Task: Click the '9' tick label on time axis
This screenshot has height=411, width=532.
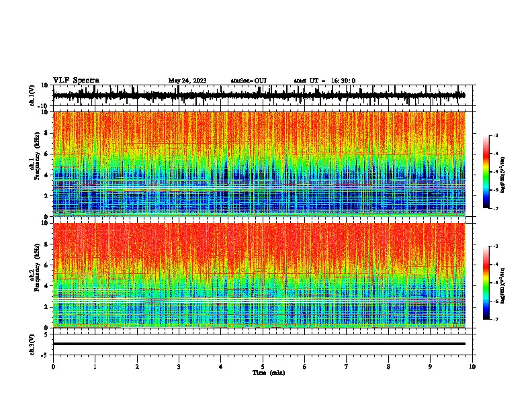Action: (430, 367)
